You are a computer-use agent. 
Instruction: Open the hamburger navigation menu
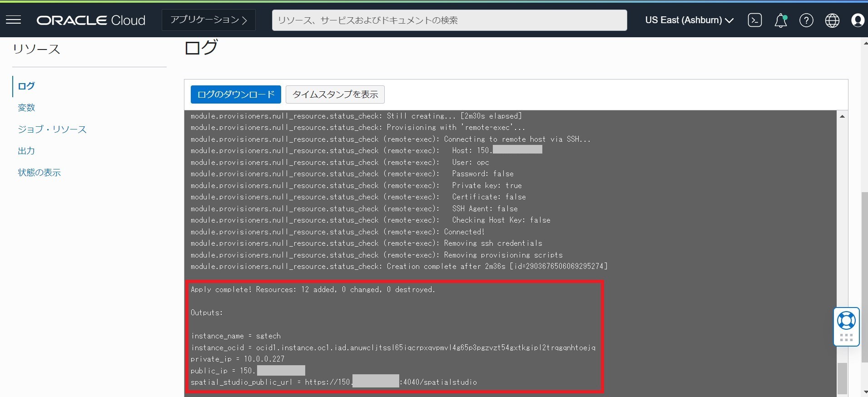14,20
